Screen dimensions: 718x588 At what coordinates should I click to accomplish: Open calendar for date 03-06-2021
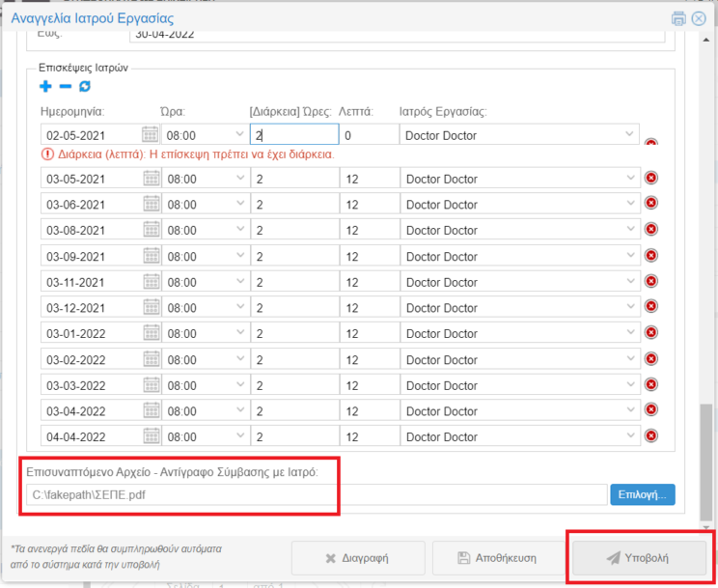pyautogui.click(x=152, y=204)
